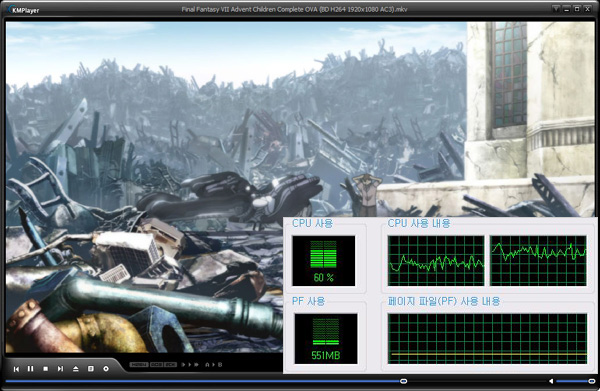This screenshot has height=391, width=600.
Task: Stop the video playback
Action: (x=46, y=369)
